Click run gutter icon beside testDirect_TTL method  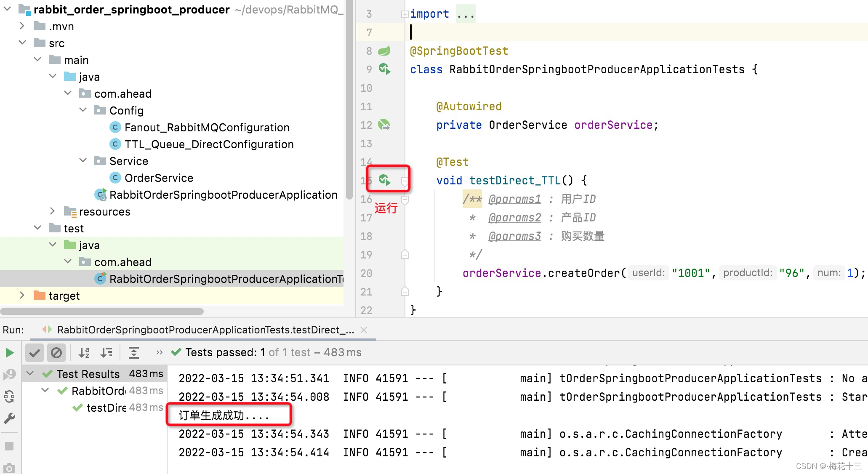(x=384, y=180)
